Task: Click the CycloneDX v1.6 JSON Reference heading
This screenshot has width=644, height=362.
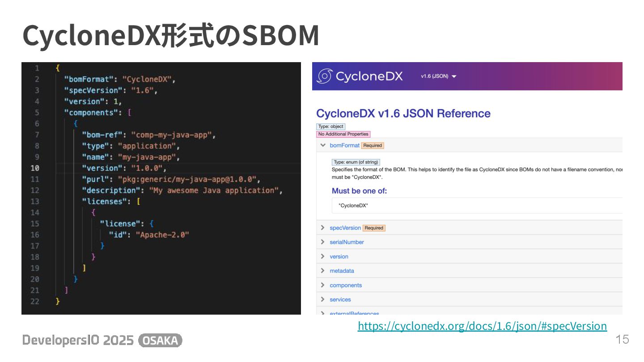Action: pos(403,114)
